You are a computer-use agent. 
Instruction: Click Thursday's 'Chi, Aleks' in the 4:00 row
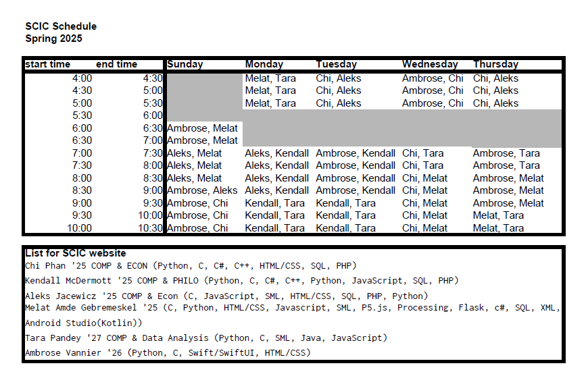496,78
